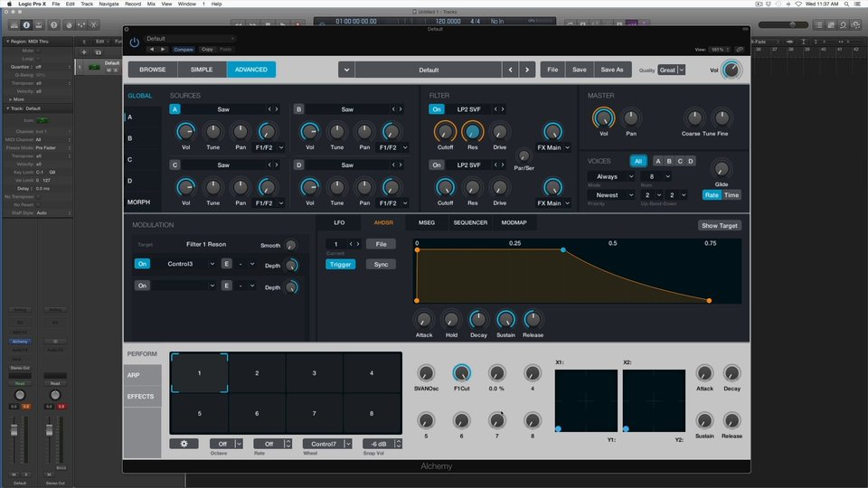Click the Show Target button
Image resolution: width=868 pixels, height=488 pixels.
720,226
